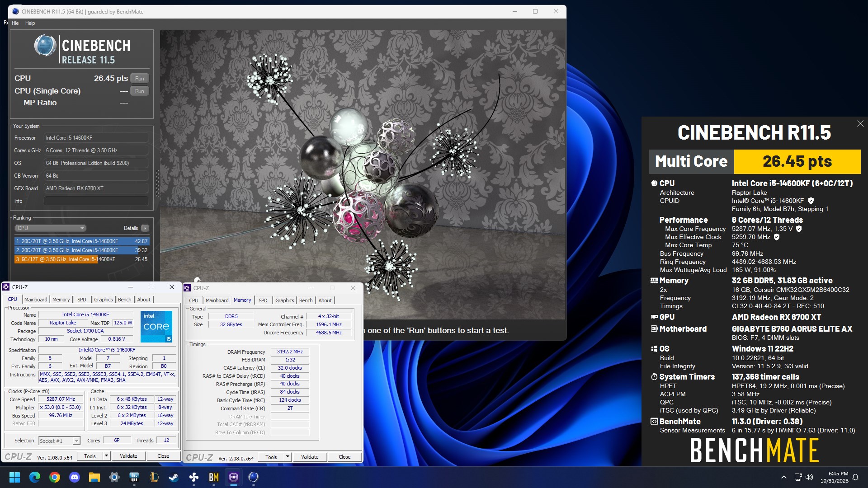Switch to Memory tab in left CPU-Z
868x488 pixels.
61,300
